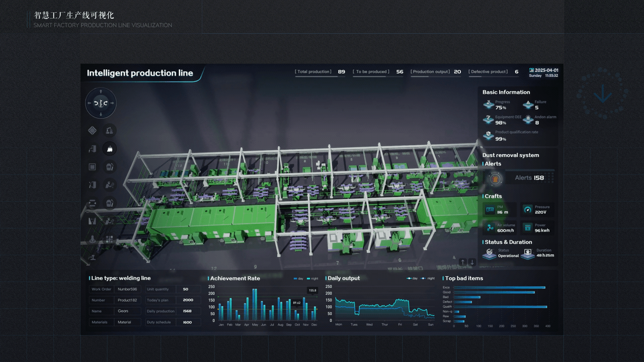
Task: Pan the view down with dial arrow
Action: (101, 115)
